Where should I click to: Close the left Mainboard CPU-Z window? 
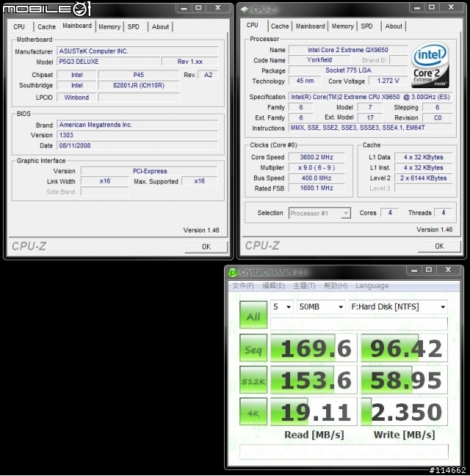[x=218, y=8]
